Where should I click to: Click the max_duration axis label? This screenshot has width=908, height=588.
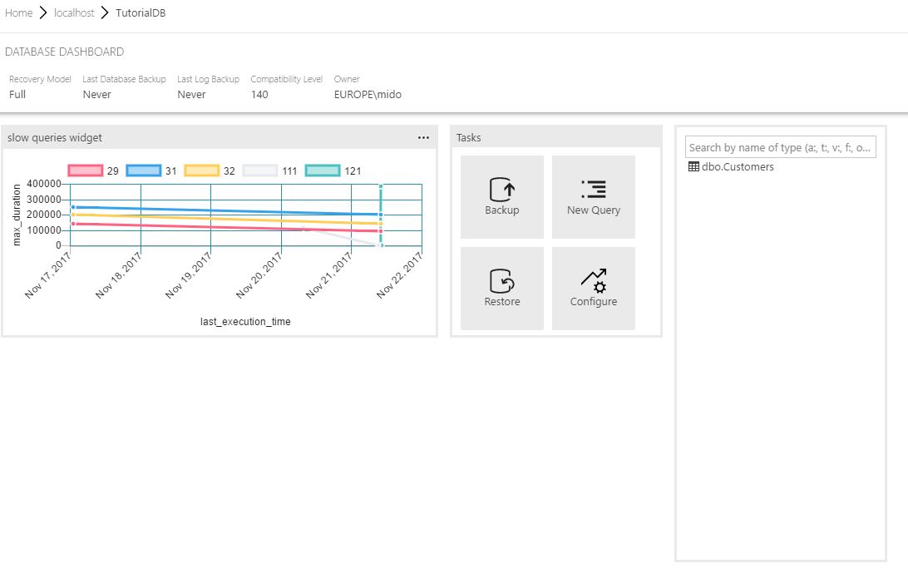(x=17, y=215)
